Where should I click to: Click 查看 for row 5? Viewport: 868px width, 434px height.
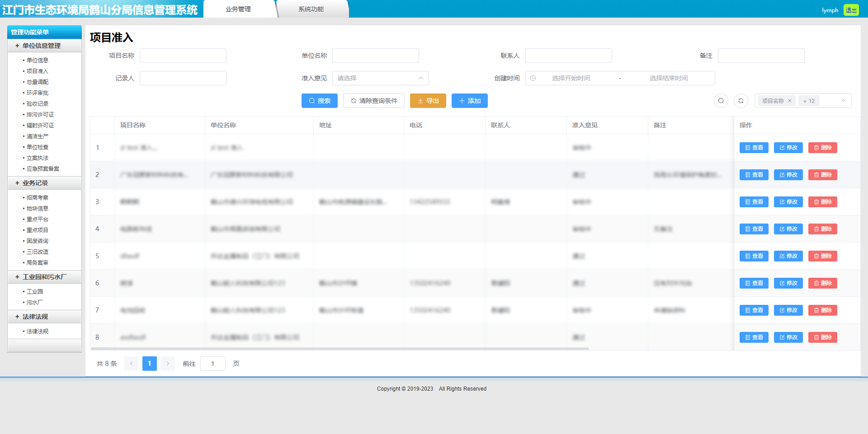click(x=754, y=256)
